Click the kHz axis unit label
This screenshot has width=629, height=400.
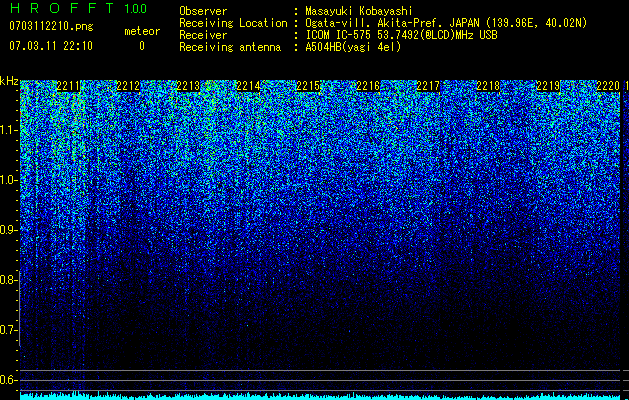tap(9, 81)
